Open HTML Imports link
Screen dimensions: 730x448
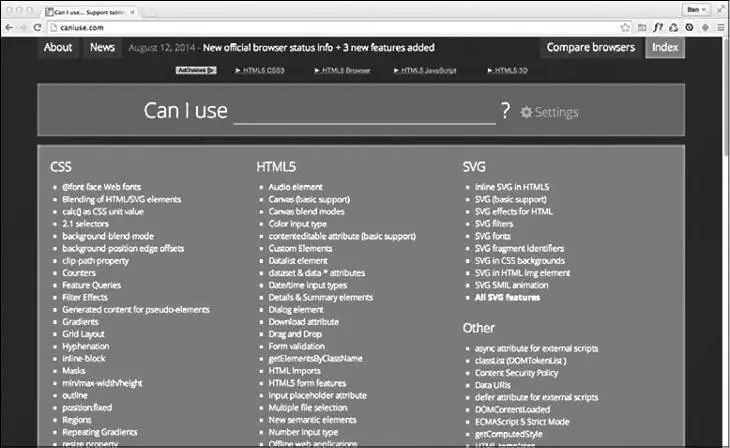click(294, 371)
